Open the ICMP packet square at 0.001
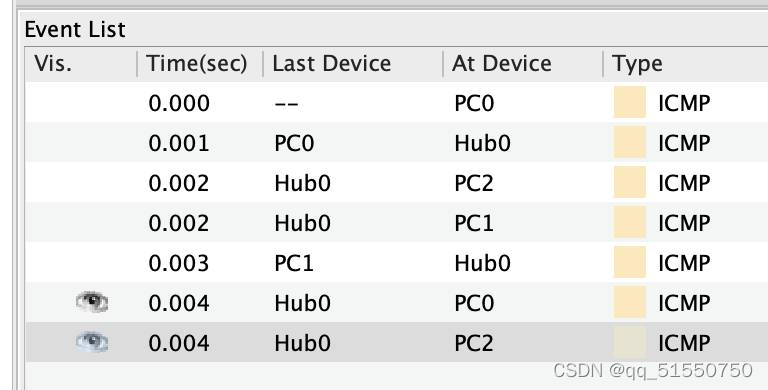The height and width of the screenshot is (390, 768). (x=629, y=142)
